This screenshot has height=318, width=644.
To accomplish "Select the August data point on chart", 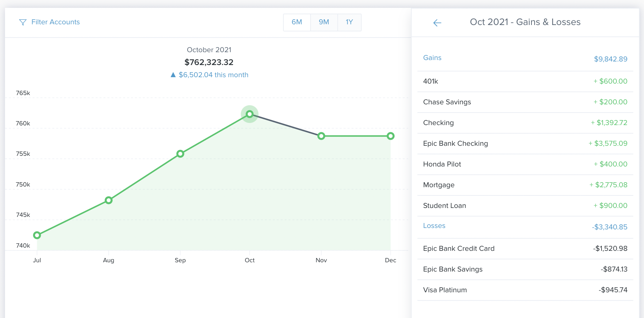I will [x=109, y=200].
